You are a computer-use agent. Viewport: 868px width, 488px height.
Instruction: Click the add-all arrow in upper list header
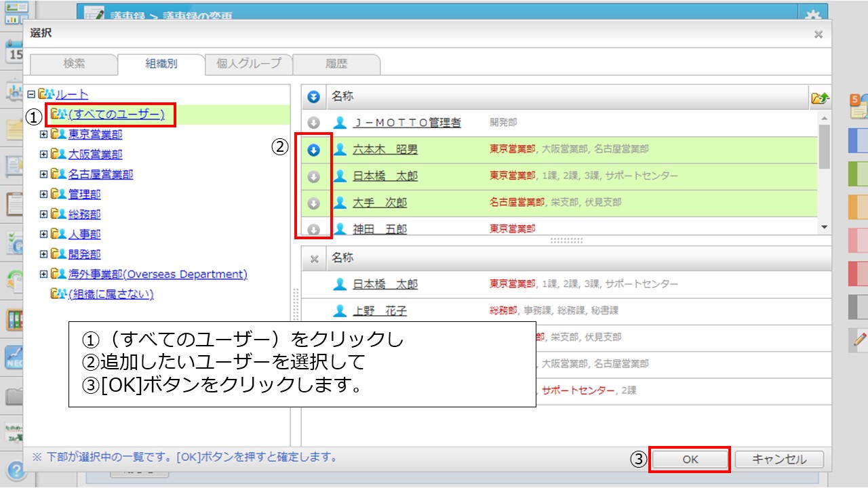(x=313, y=98)
